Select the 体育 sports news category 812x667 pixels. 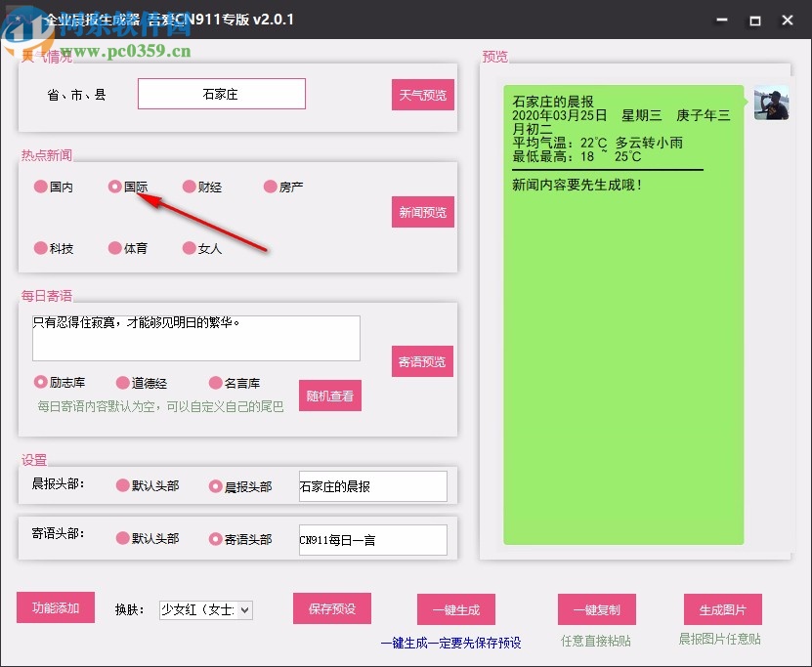pos(114,248)
